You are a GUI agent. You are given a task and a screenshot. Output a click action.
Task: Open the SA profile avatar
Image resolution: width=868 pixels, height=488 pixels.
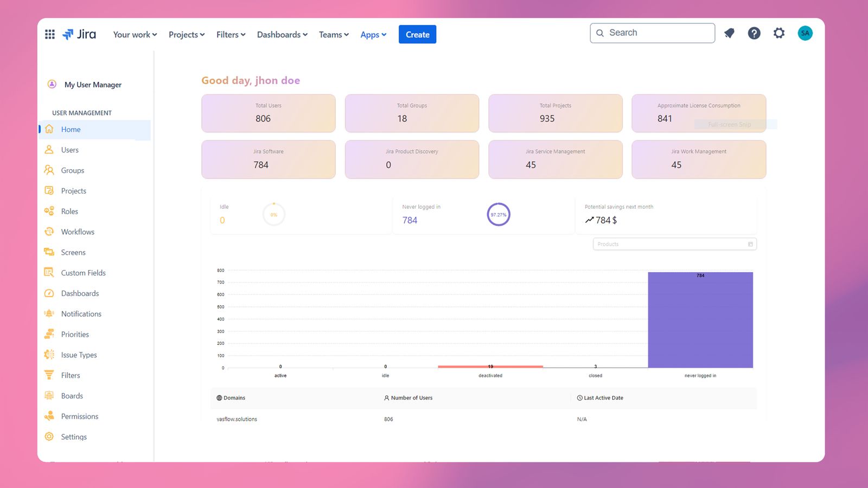coord(805,33)
